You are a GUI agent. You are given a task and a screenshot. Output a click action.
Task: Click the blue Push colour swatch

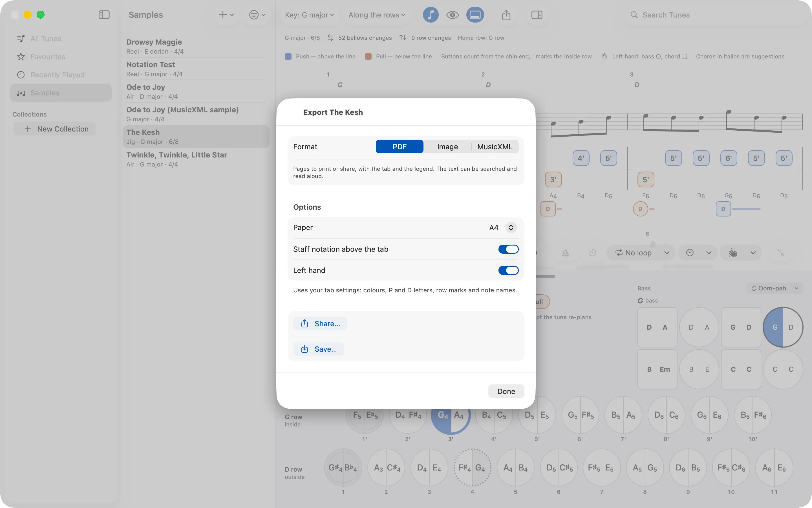[288, 56]
